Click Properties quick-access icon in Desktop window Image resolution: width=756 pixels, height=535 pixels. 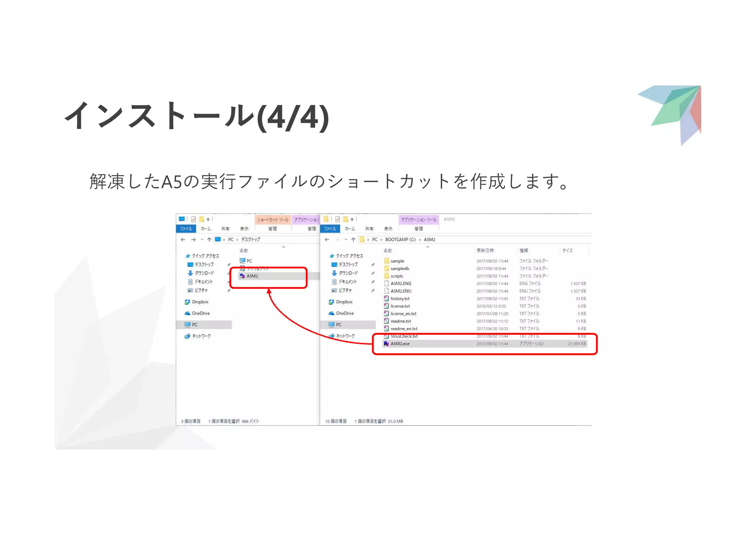(193, 219)
